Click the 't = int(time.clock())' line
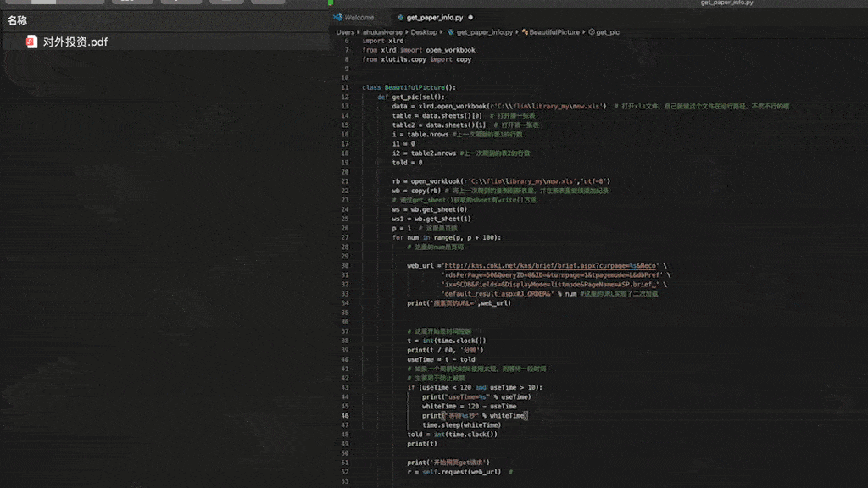The image size is (868, 488). click(x=447, y=341)
